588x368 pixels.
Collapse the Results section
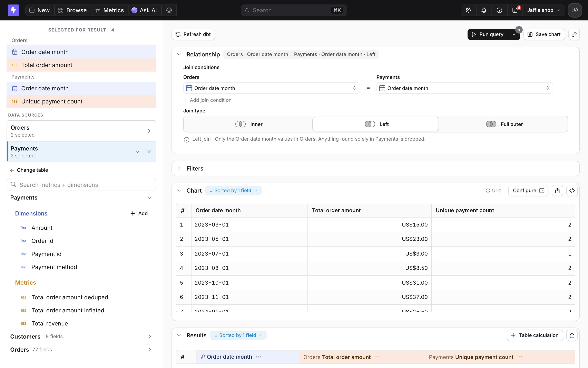(x=179, y=335)
